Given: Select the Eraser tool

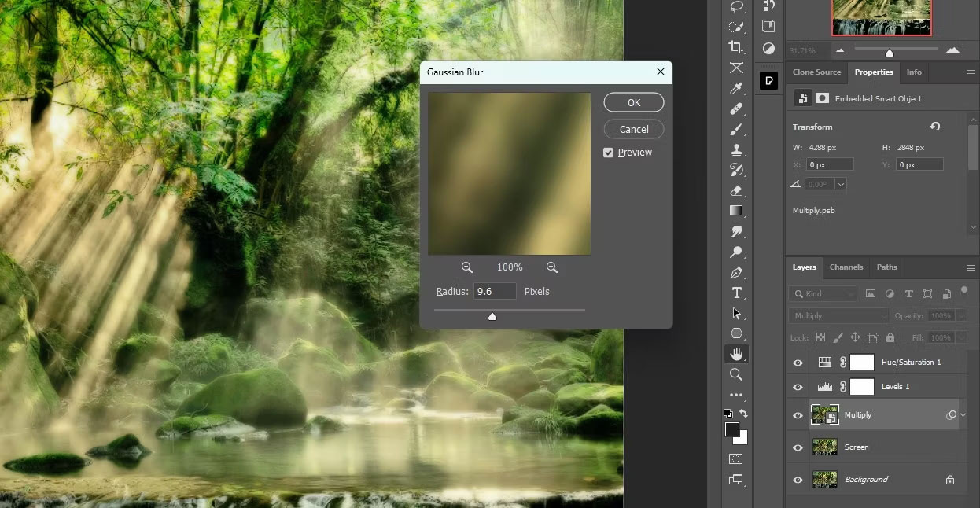Looking at the screenshot, I should pyautogui.click(x=736, y=190).
